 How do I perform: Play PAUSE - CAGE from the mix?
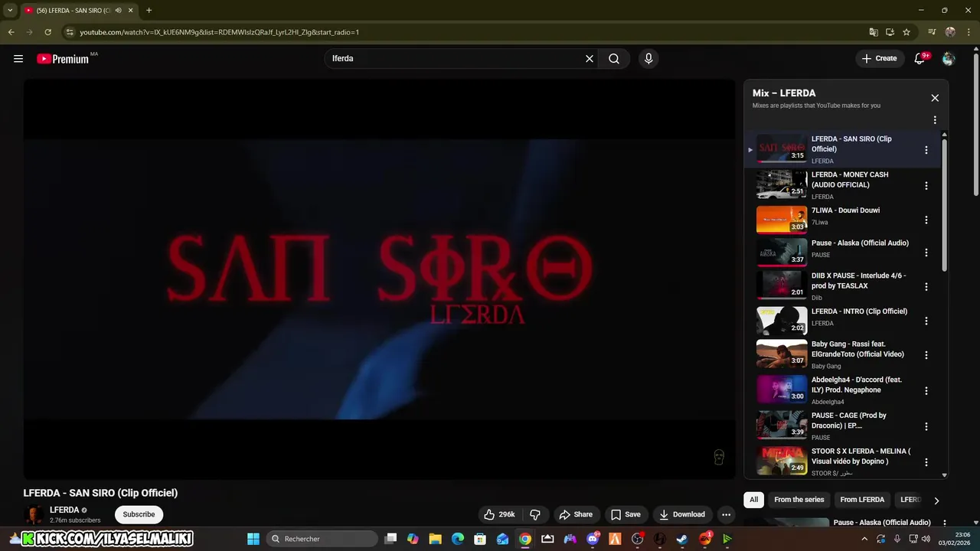click(x=782, y=425)
